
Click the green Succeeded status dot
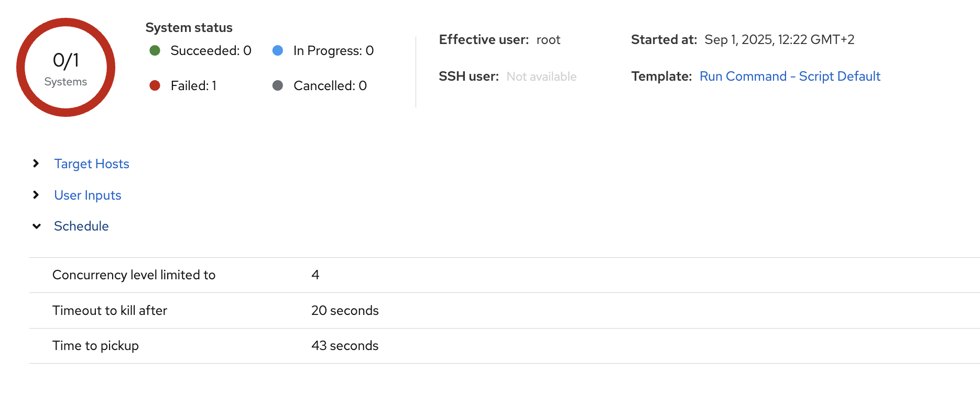click(155, 50)
